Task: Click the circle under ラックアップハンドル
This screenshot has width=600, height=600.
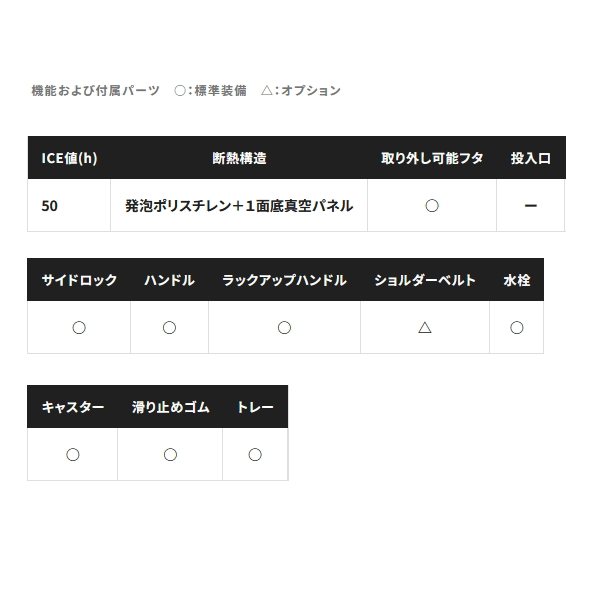Action: (x=284, y=328)
